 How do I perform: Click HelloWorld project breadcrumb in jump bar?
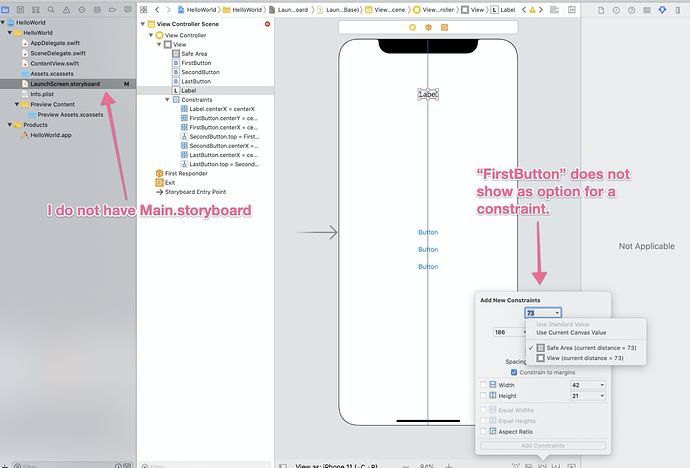click(197, 9)
